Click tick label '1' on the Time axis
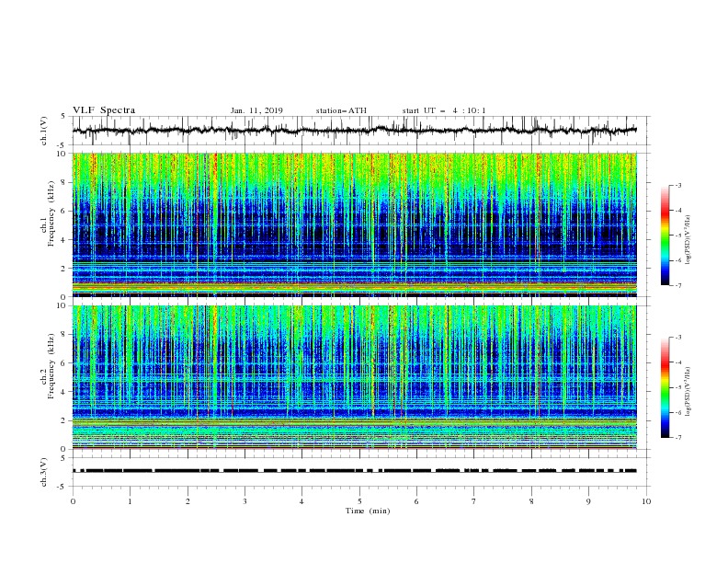 point(130,501)
